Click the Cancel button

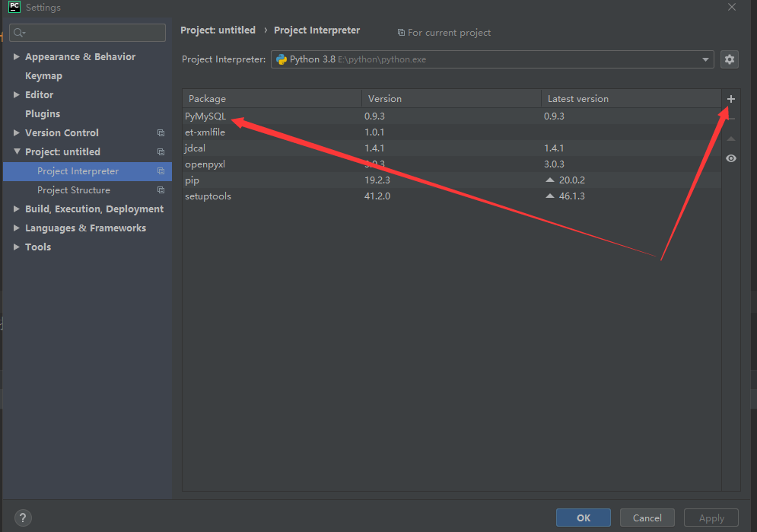click(647, 518)
